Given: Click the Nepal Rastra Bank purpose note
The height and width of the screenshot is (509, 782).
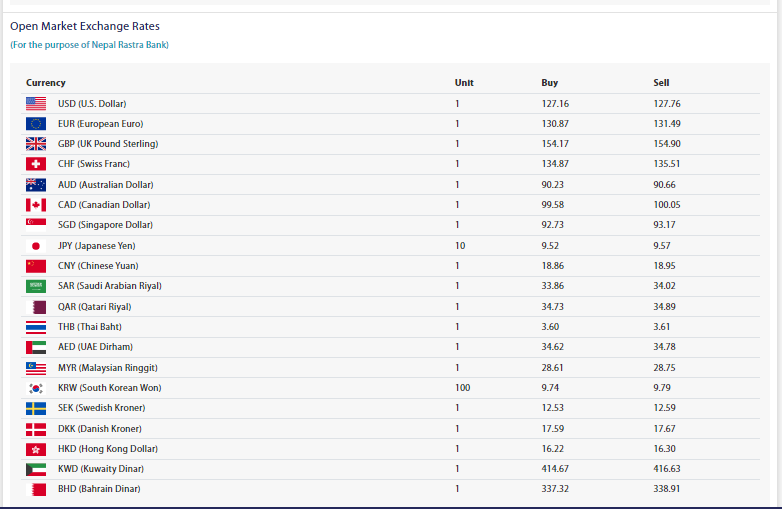Looking at the screenshot, I should point(90,45).
